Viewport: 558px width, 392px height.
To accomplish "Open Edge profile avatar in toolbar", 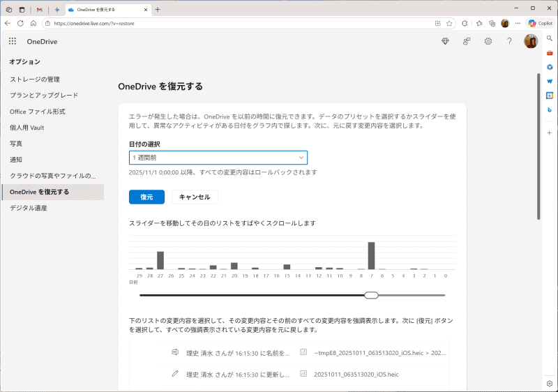I will click(504, 24).
